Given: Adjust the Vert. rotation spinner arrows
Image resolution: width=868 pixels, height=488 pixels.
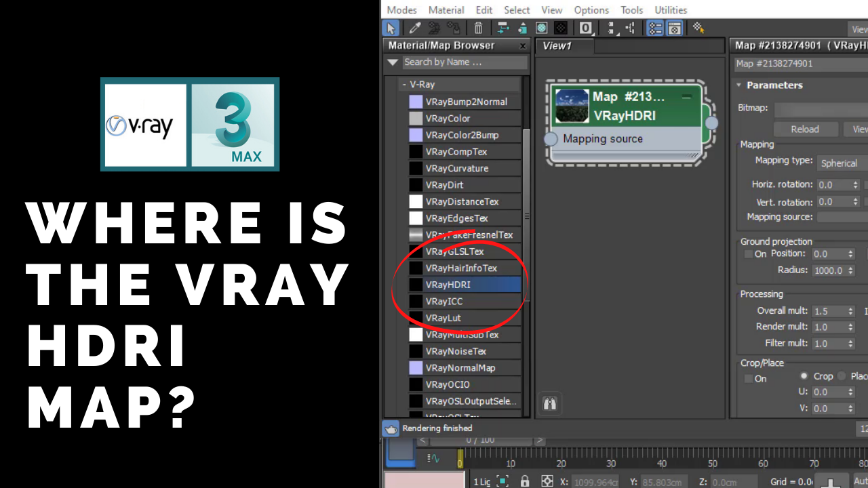Looking at the screenshot, I should click(x=856, y=202).
